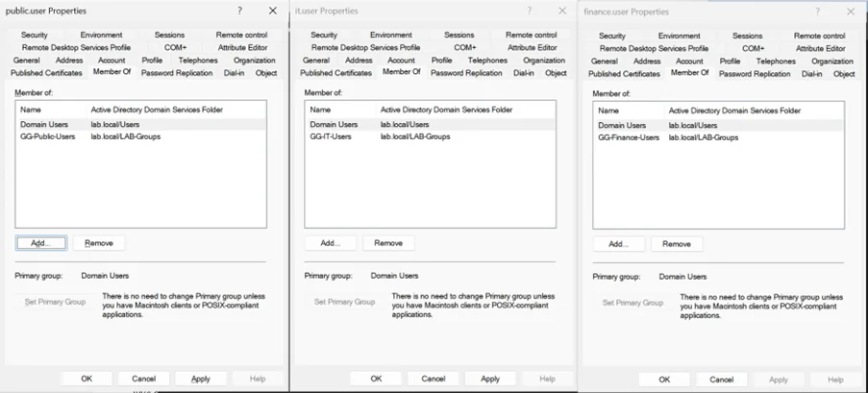Image resolution: width=868 pixels, height=393 pixels.
Task: Click OK in finance.user Properties
Action: point(664,380)
